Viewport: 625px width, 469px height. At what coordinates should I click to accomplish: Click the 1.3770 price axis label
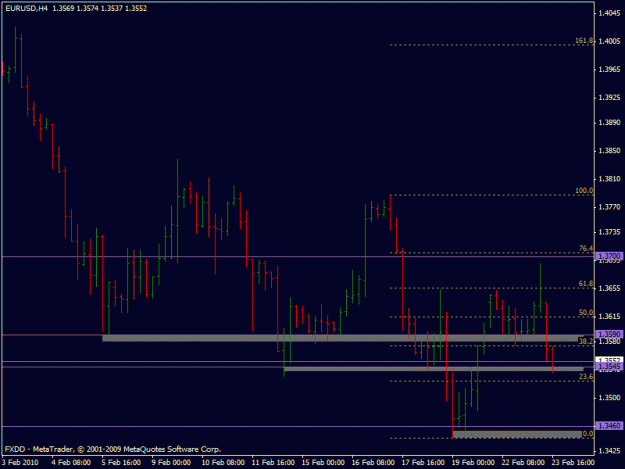[x=609, y=207]
